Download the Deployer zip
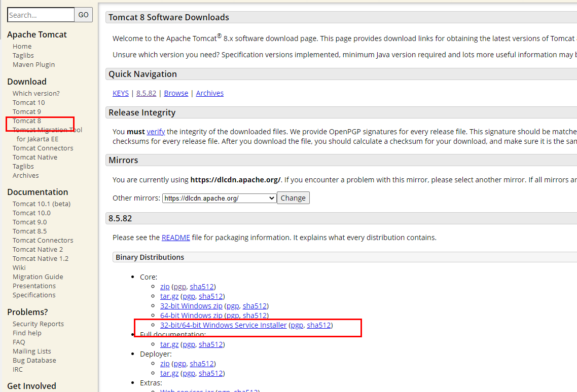 [165, 364]
